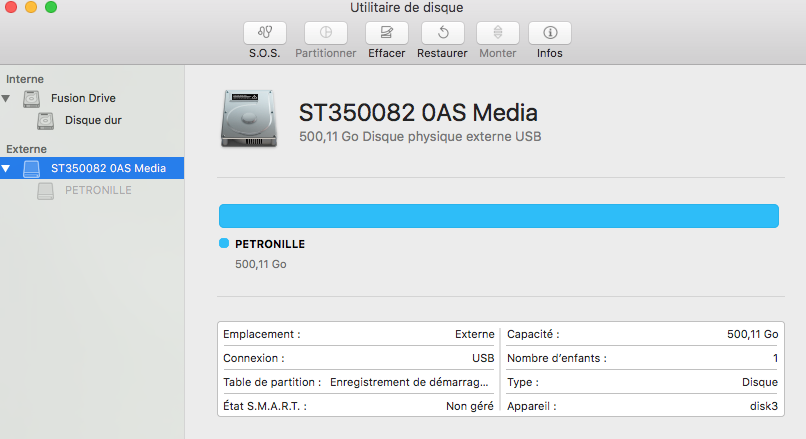Click the S.O.S. first aid icon

click(x=264, y=32)
